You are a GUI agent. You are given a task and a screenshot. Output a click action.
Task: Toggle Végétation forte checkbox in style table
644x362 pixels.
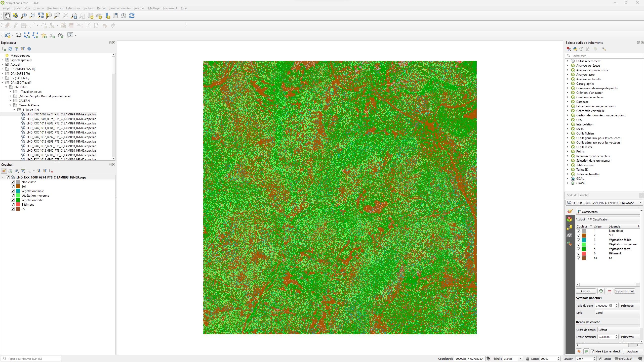tap(579, 249)
